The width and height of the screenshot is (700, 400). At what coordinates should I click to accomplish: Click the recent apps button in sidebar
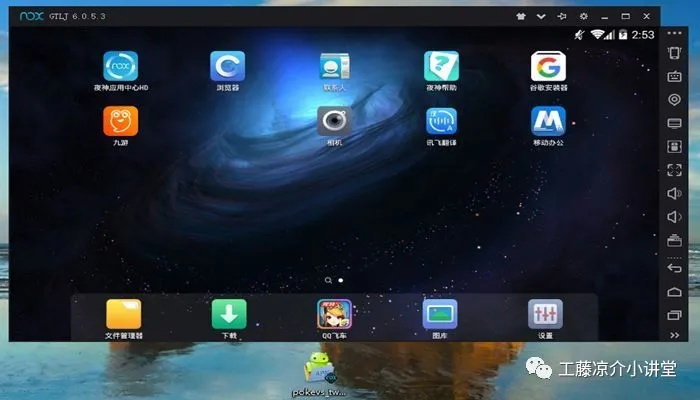coord(674,315)
